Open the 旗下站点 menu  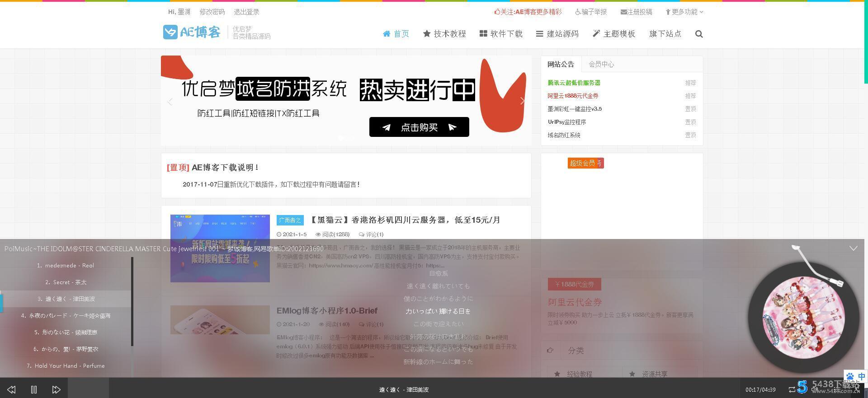(x=665, y=34)
